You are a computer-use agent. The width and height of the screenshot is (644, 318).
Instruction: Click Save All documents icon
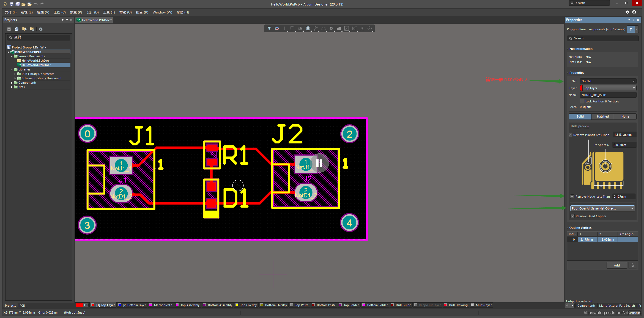coord(17,4)
